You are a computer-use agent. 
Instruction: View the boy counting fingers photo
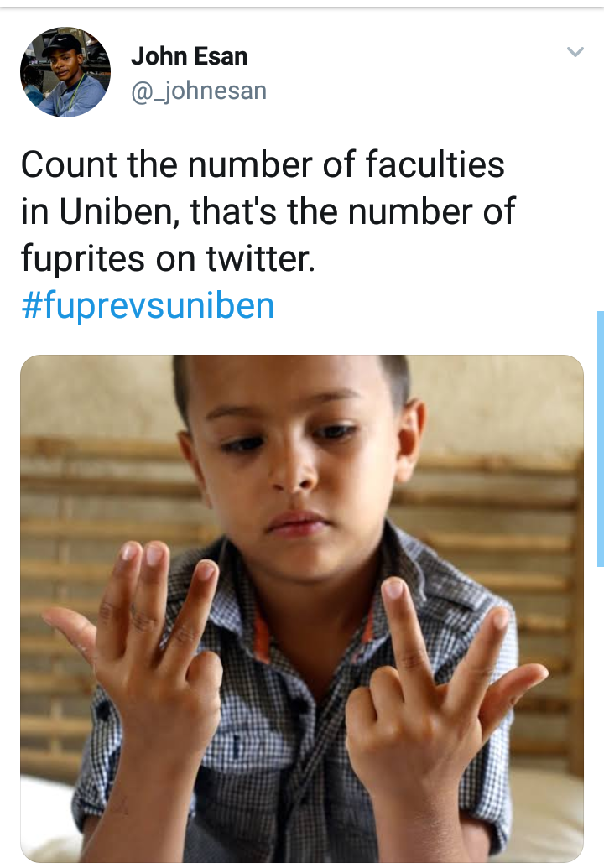click(302, 608)
